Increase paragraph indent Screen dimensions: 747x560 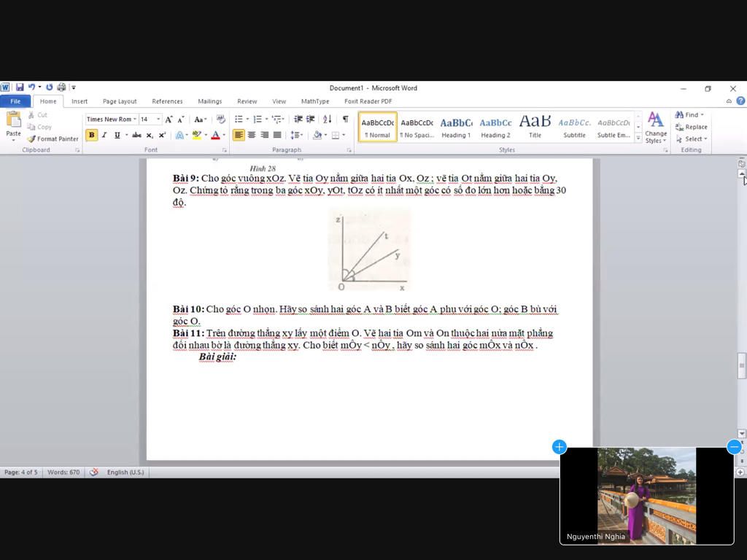click(x=311, y=119)
